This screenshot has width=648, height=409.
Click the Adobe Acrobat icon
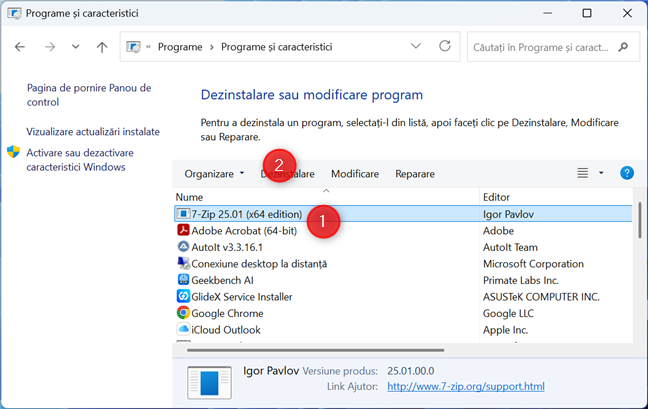pos(183,230)
